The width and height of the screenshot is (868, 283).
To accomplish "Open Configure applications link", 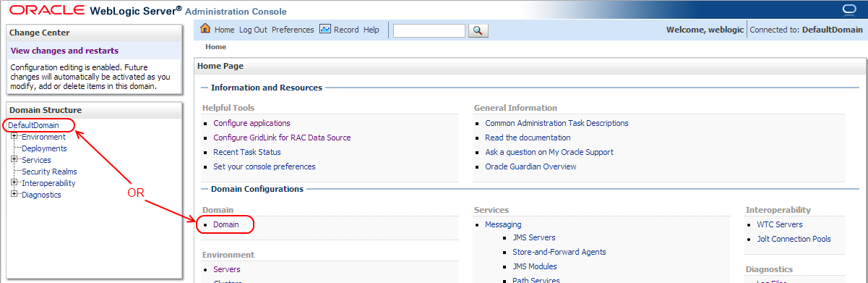I will pyautogui.click(x=252, y=123).
